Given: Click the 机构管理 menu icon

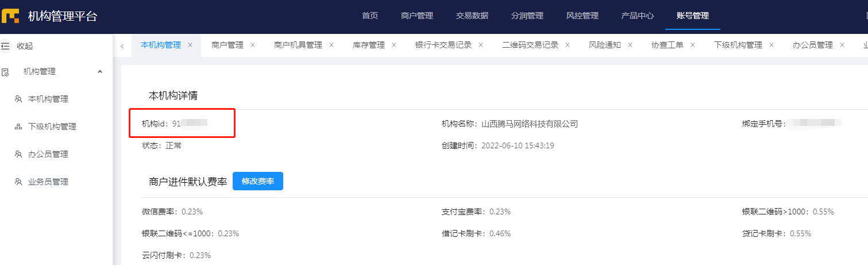Looking at the screenshot, I should [x=6, y=72].
